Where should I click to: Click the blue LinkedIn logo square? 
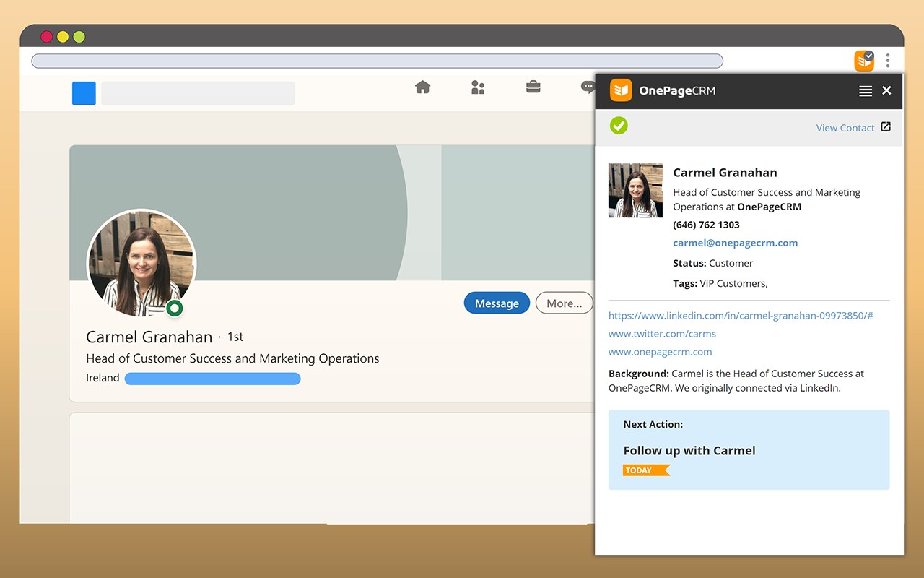pyautogui.click(x=84, y=93)
